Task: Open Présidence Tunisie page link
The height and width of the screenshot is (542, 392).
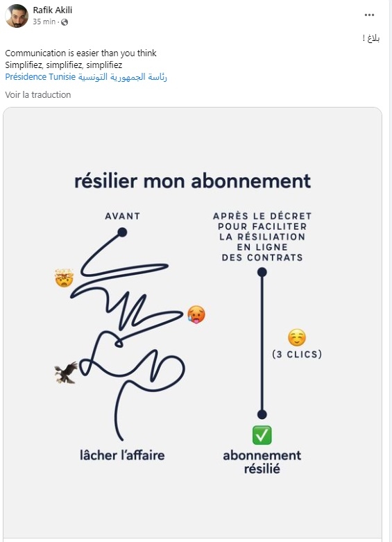Action: (86, 77)
